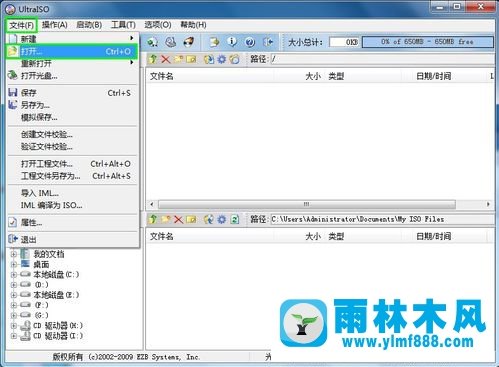
Task: Choose 另存为... from the File menu
Action: [72, 105]
